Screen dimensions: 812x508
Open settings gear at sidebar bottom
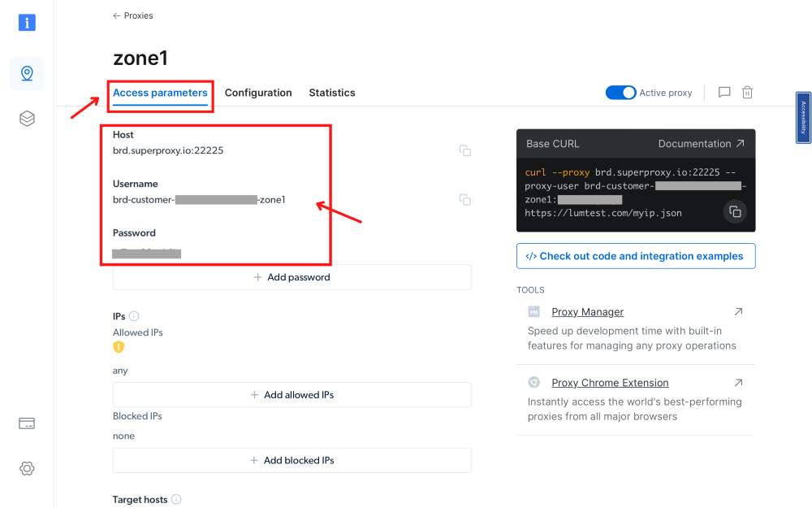point(27,468)
